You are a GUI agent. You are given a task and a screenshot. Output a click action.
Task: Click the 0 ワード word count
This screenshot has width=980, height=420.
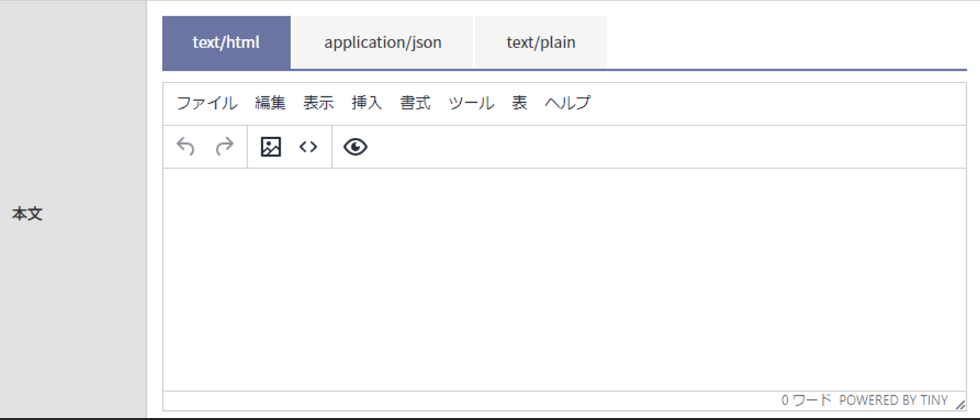(806, 400)
